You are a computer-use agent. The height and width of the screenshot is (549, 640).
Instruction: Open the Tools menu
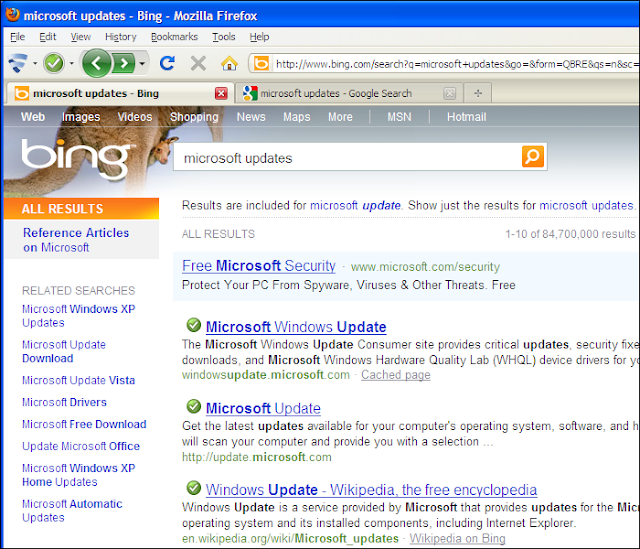[x=224, y=37]
